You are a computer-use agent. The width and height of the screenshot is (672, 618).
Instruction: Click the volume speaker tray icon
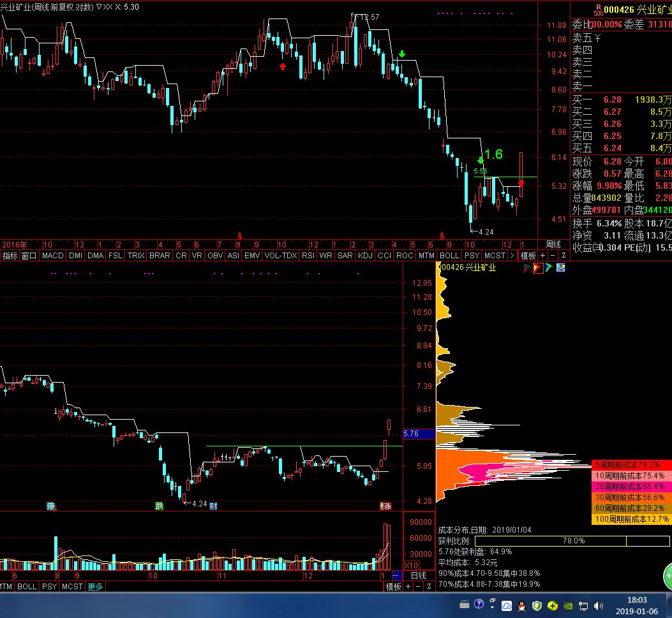pos(599,605)
